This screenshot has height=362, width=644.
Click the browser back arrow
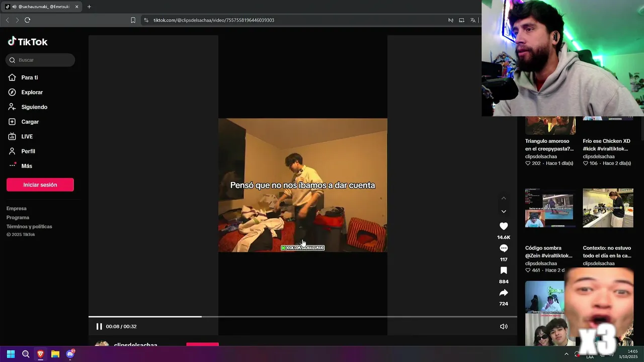point(7,20)
